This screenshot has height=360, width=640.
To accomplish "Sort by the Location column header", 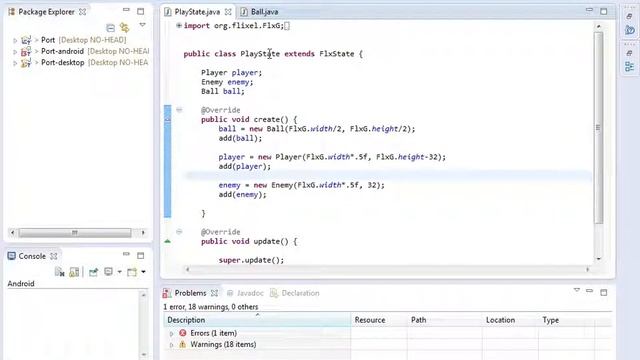I will [510, 320].
